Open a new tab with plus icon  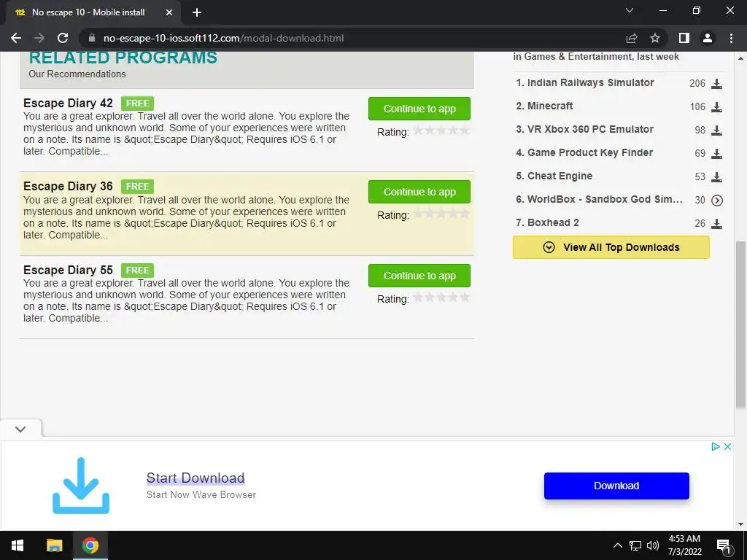pyautogui.click(x=197, y=12)
